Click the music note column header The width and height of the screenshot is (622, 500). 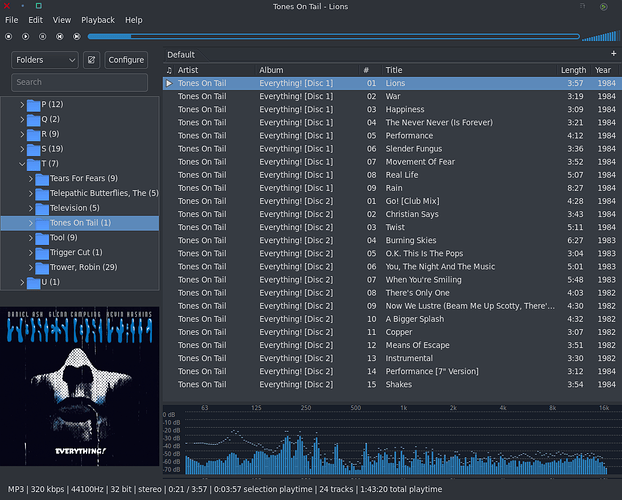click(x=169, y=70)
